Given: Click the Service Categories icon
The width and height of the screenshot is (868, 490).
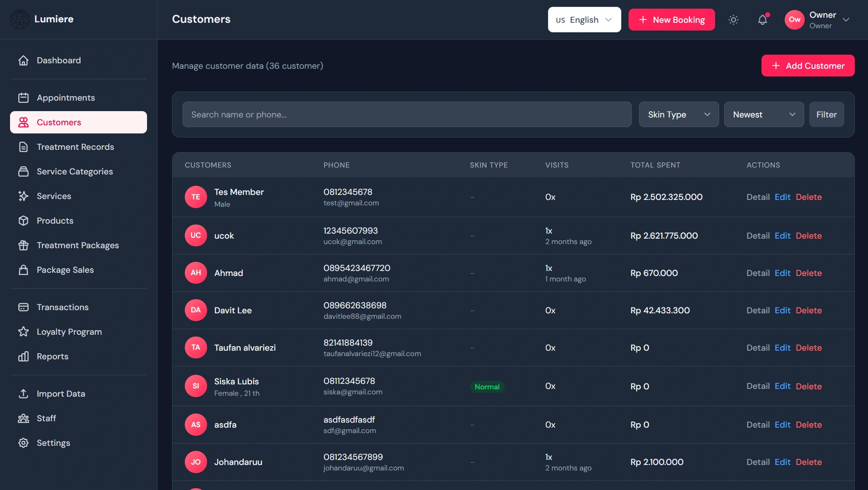Looking at the screenshot, I should (24, 172).
